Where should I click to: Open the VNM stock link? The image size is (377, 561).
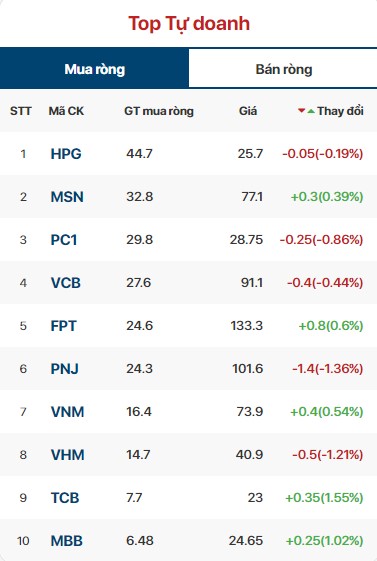tap(67, 412)
